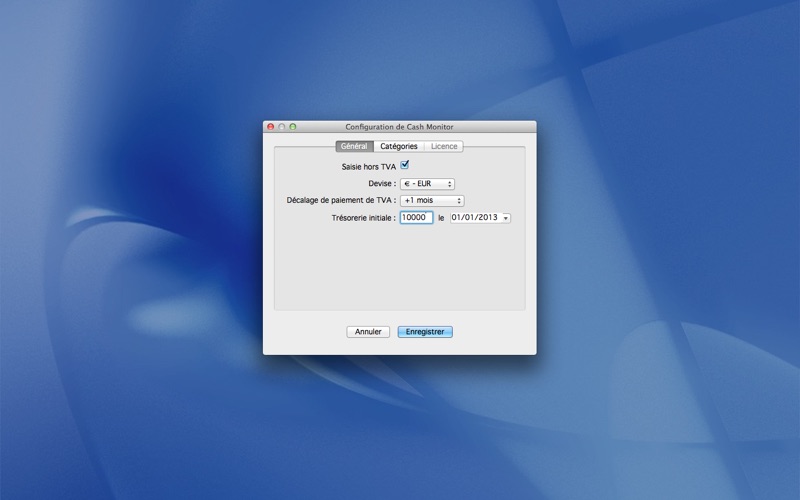Click the Décalage de paiement de TVA label
Image resolution: width=800 pixels, height=500 pixels.
click(341, 201)
